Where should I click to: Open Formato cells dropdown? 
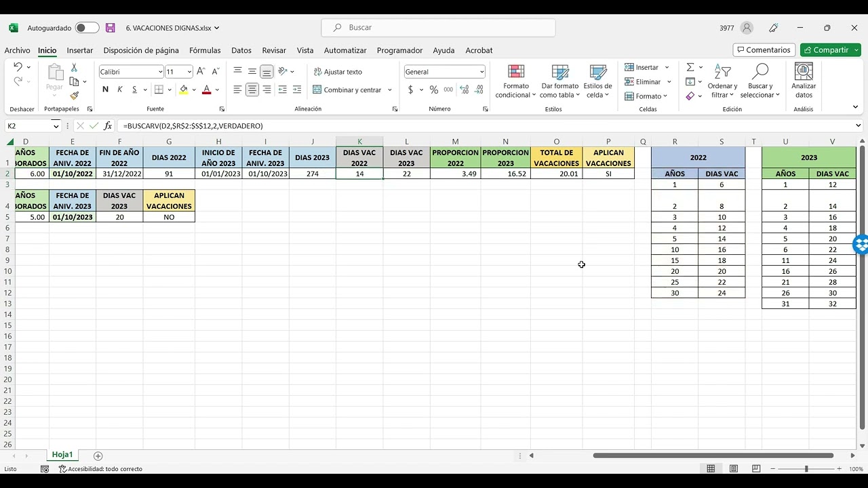[646, 96]
